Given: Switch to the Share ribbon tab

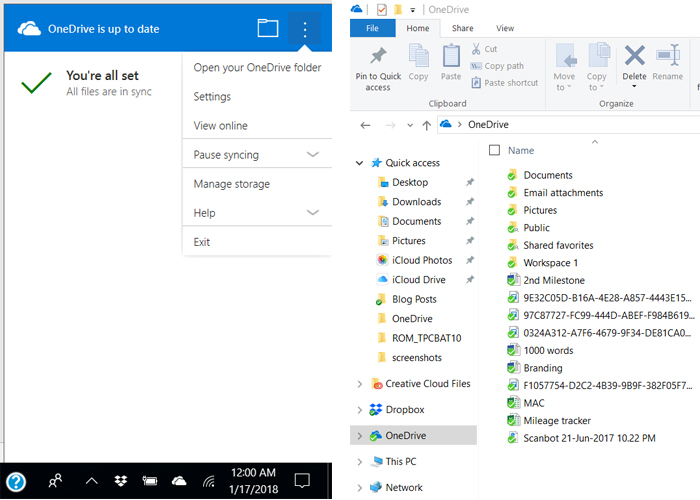Looking at the screenshot, I should [462, 28].
